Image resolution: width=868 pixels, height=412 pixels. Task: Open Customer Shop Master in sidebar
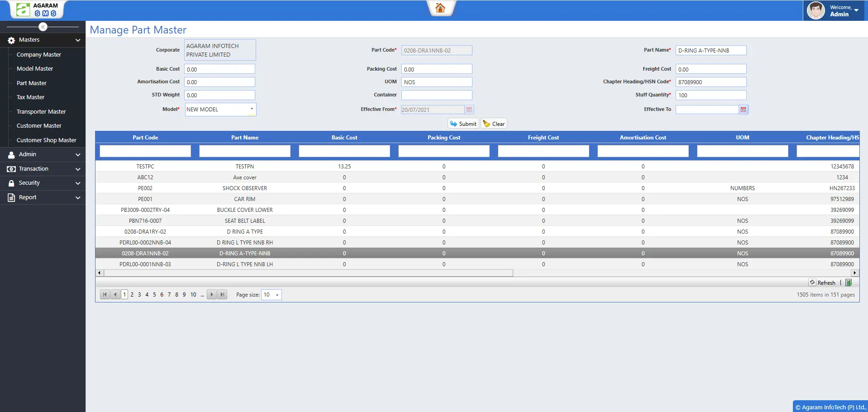coord(46,140)
